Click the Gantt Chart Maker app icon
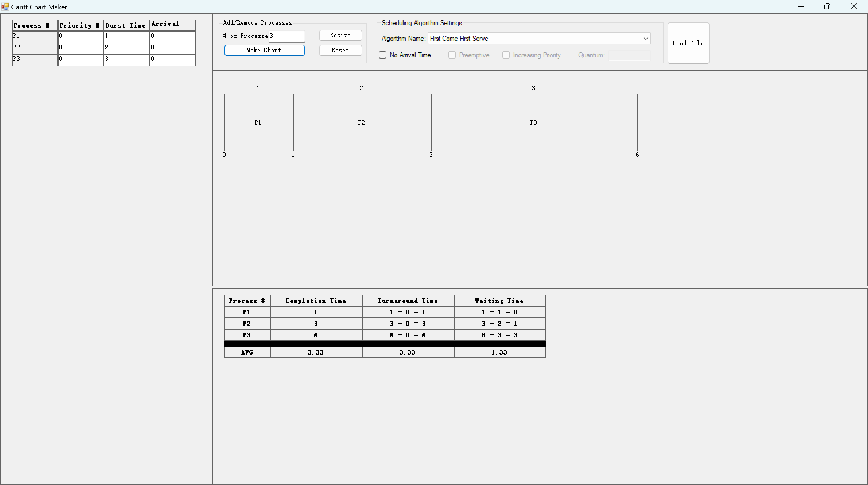Image resolution: width=868 pixels, height=485 pixels. point(5,7)
